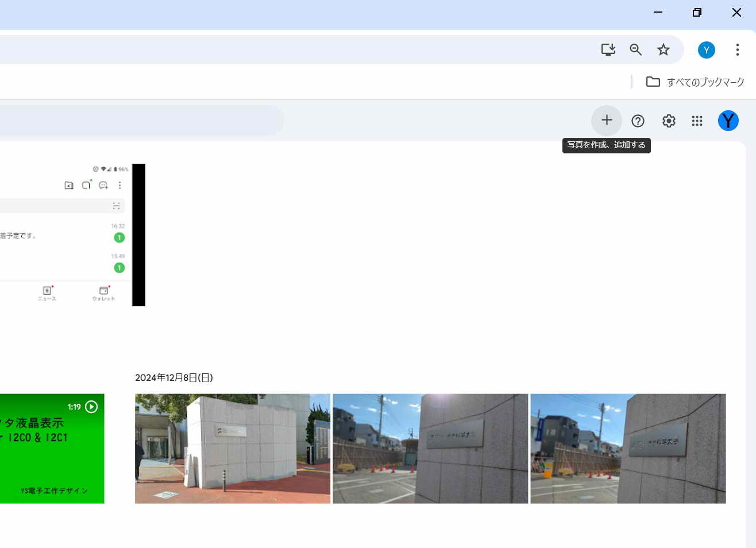This screenshot has height=548, width=756.
Task: Open the Chrome three-dot menu
Action: point(737,50)
